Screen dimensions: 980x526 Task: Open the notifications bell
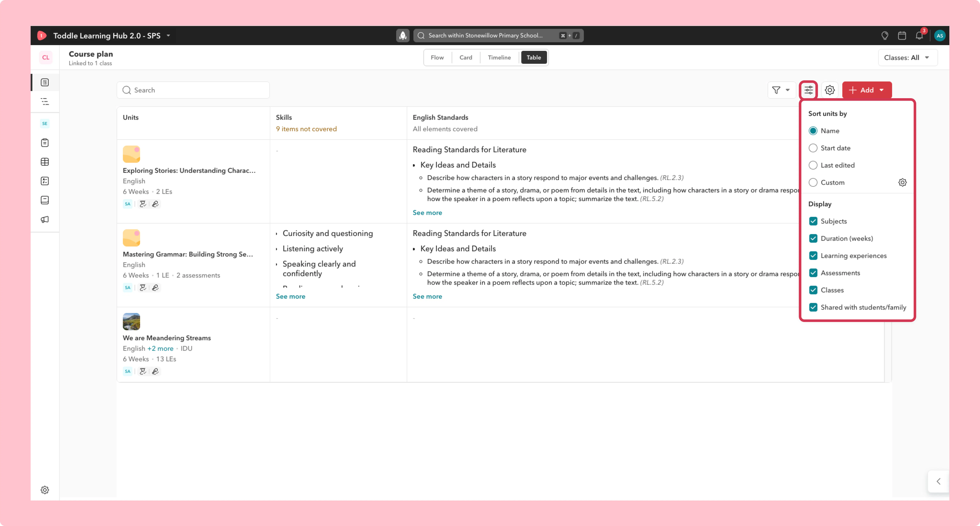(920, 35)
